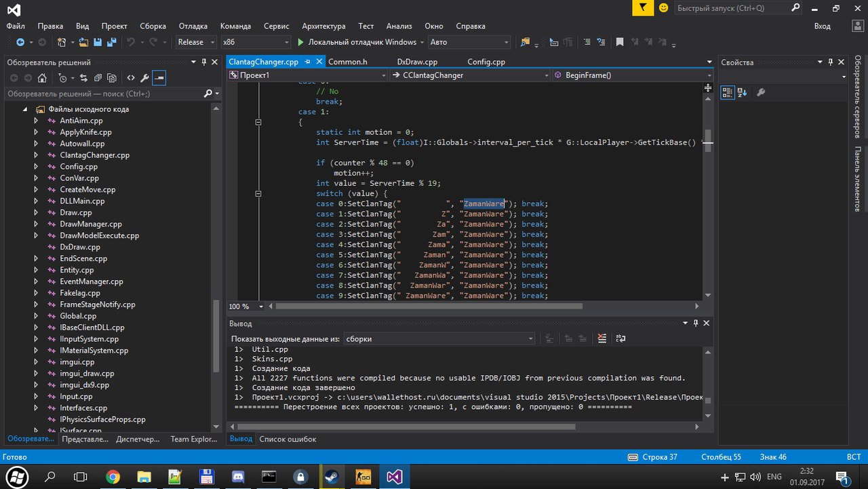Image resolution: width=868 pixels, height=489 pixels.
Task: Open the Team Explorer bottom tab
Action: coord(194,439)
